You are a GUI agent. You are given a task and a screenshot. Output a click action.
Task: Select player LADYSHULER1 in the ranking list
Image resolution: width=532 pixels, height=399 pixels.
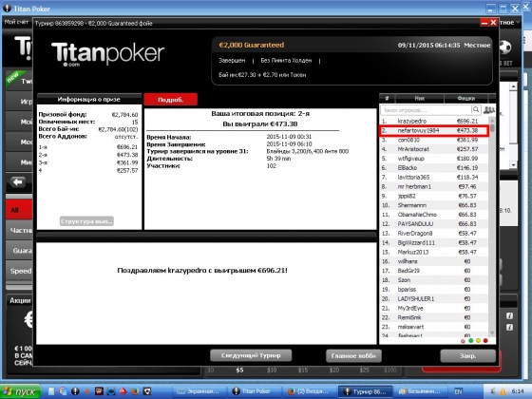point(434,299)
